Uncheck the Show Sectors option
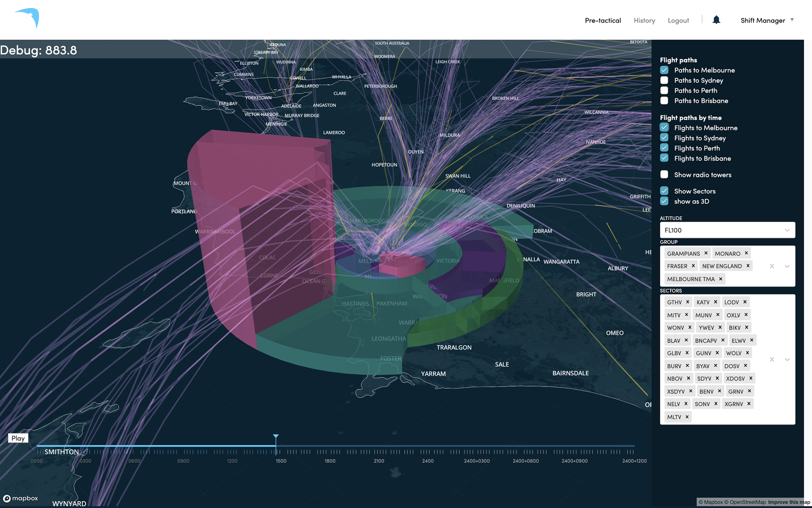 (x=664, y=191)
